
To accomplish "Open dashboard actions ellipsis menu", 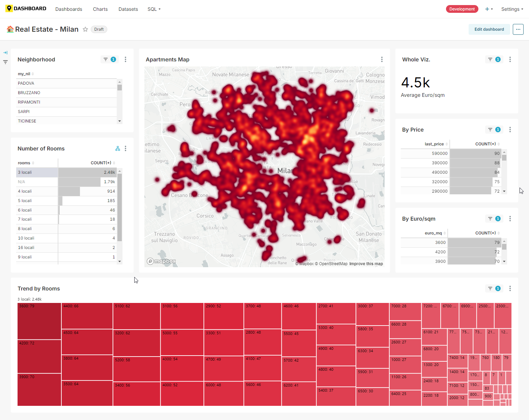I will [518, 29].
